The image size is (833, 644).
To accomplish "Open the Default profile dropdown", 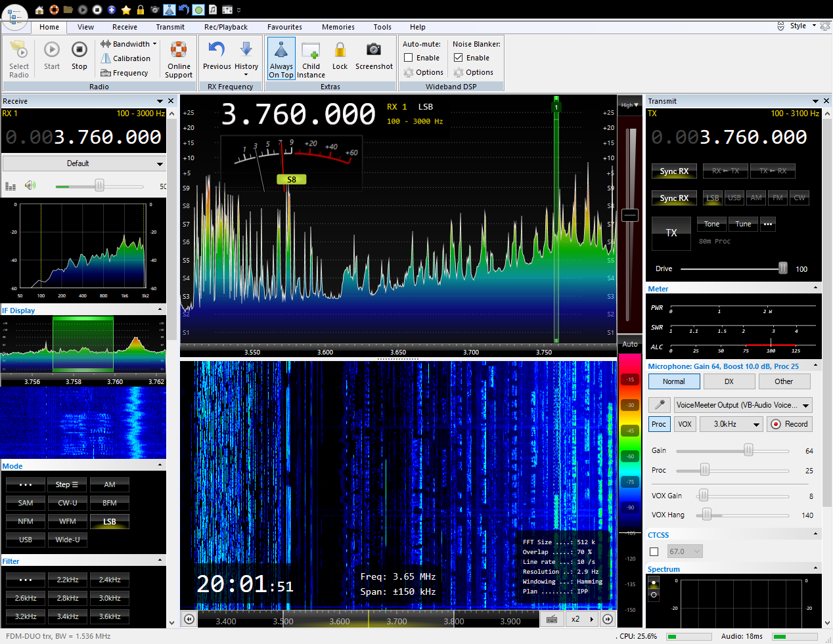I will pos(83,163).
